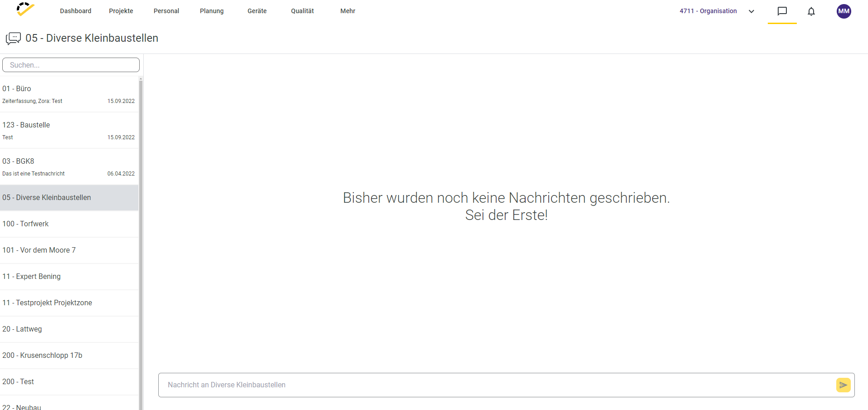Image resolution: width=868 pixels, height=410 pixels.
Task: Focus the Suchen... search field
Action: (x=71, y=65)
